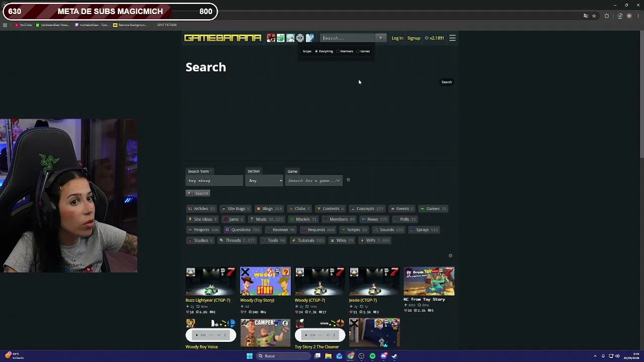Open the first game shortcut icon in the GameBanana header
The height and width of the screenshot is (362, 644).
[271, 38]
